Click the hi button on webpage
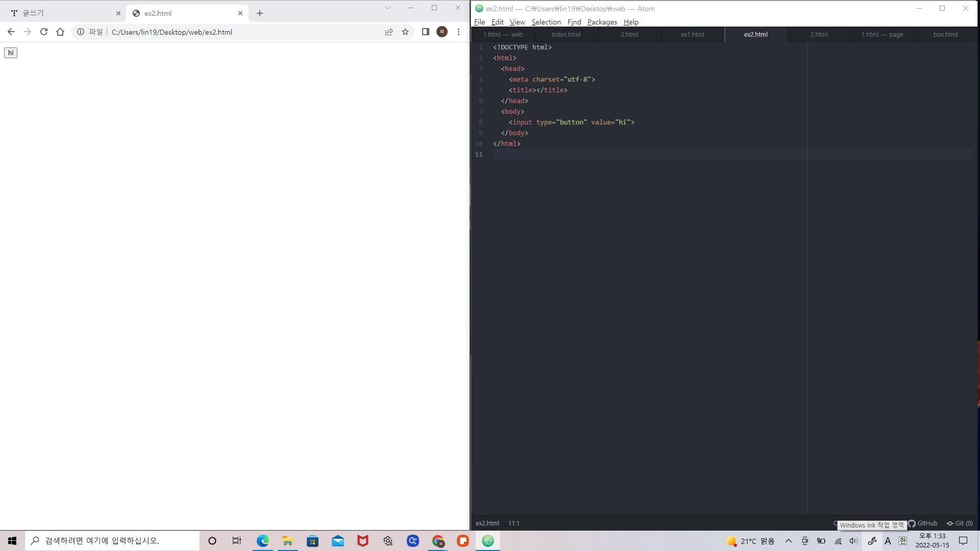 click(11, 53)
